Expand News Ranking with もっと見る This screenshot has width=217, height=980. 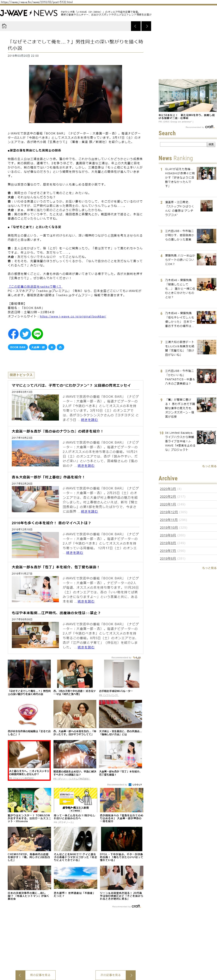point(209,466)
